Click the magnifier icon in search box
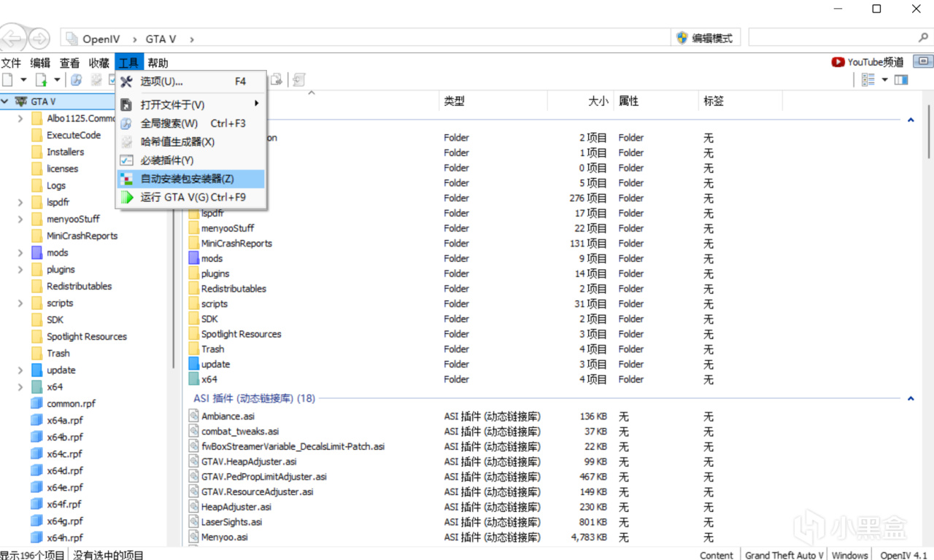 [x=923, y=37]
